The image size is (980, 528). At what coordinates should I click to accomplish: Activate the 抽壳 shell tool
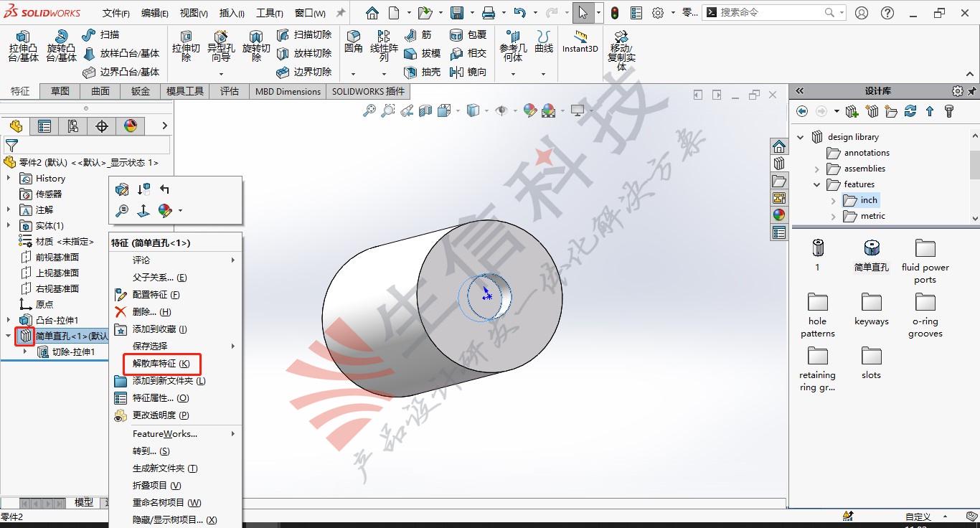click(x=422, y=72)
